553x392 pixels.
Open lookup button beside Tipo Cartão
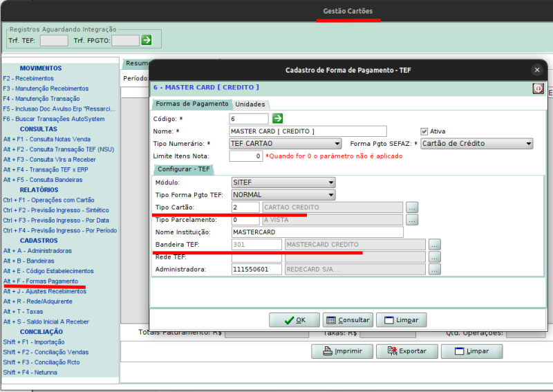tap(412, 207)
